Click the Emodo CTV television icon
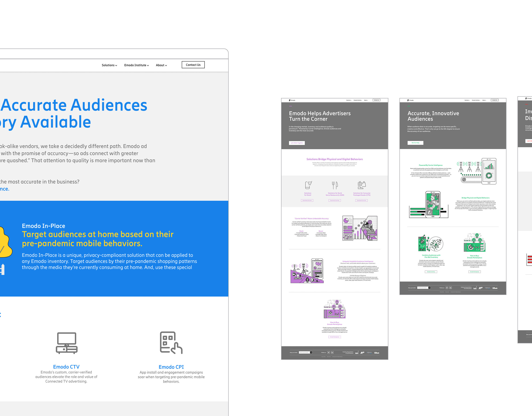 (66, 343)
